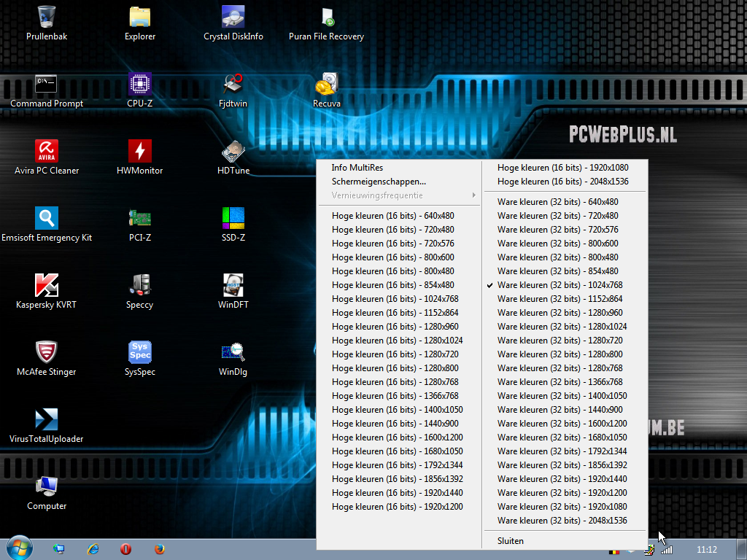Open Info MultiRes menu entry
The image size is (747, 560).
click(357, 168)
